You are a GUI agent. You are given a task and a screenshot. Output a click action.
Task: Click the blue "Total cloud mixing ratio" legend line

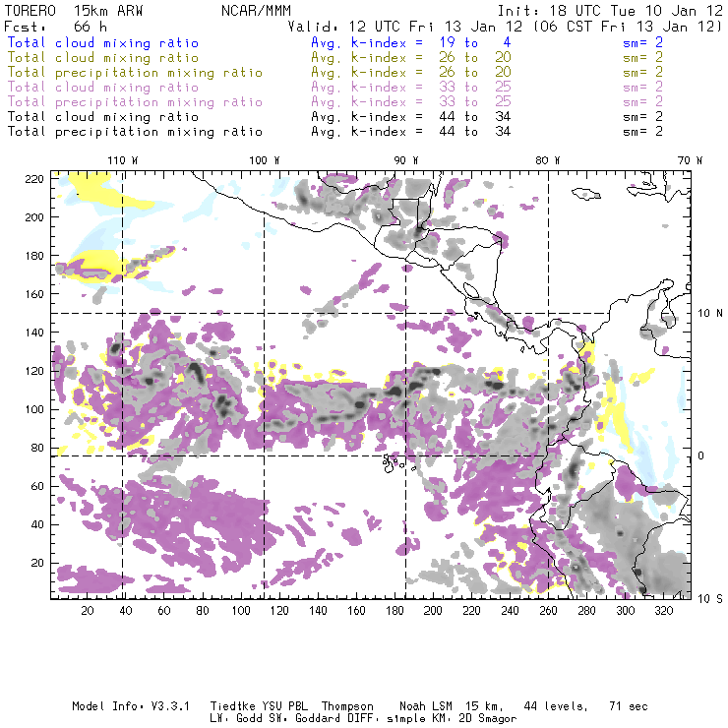tap(103, 42)
